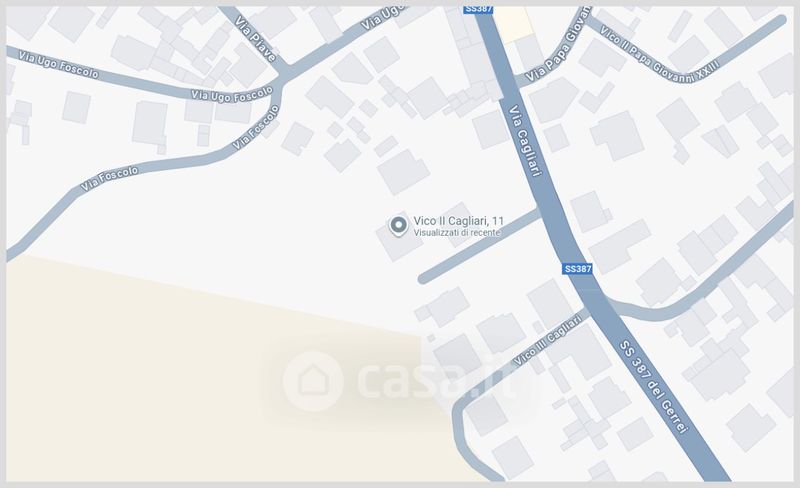This screenshot has width=800, height=488.
Task: Click the Via Ugo Foscolo label near junction
Action: pyautogui.click(x=232, y=95)
